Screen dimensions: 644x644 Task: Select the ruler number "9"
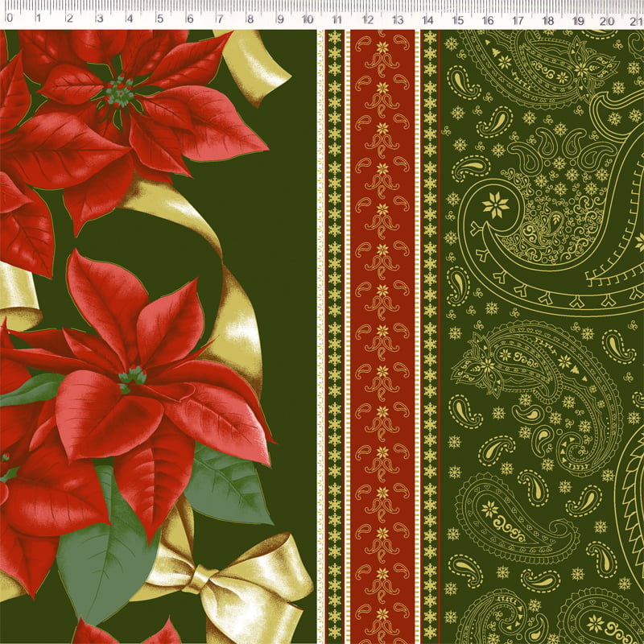pos(280,19)
